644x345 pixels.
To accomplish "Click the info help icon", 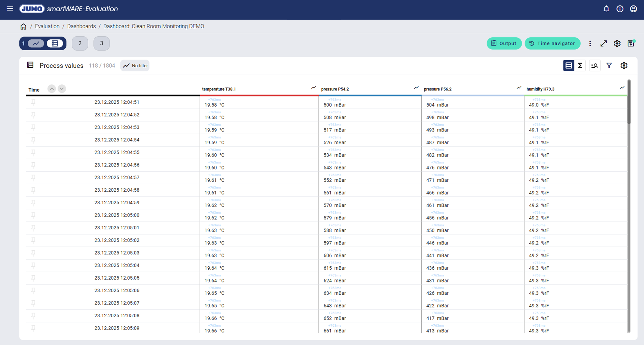I will 620,9.
